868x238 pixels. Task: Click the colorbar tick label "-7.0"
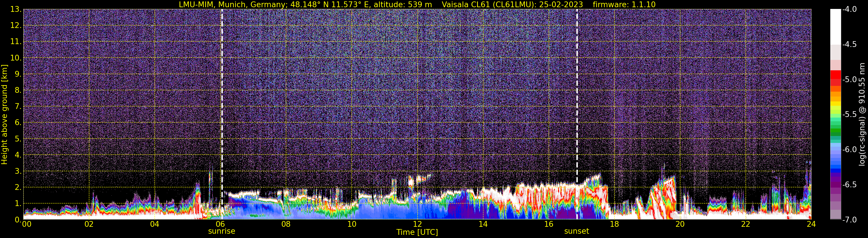click(x=849, y=220)
